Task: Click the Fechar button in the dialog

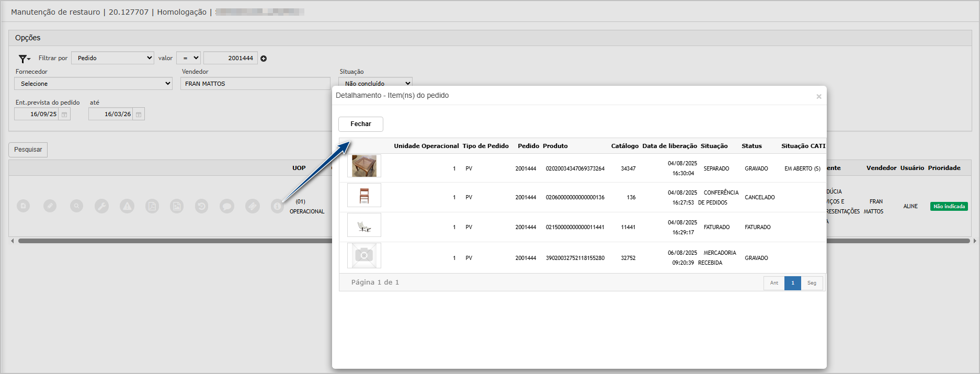Action: (360, 124)
